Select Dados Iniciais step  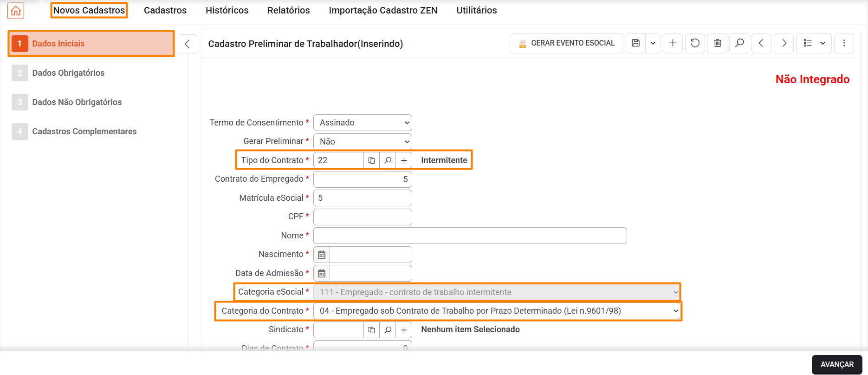91,44
